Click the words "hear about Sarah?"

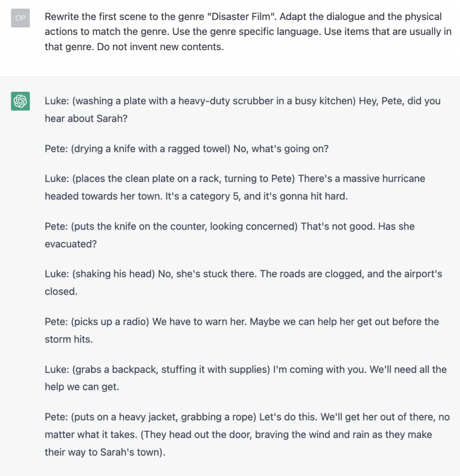[86, 119]
